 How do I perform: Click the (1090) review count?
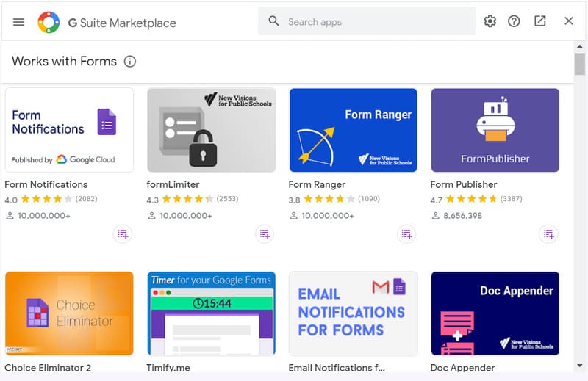369,199
